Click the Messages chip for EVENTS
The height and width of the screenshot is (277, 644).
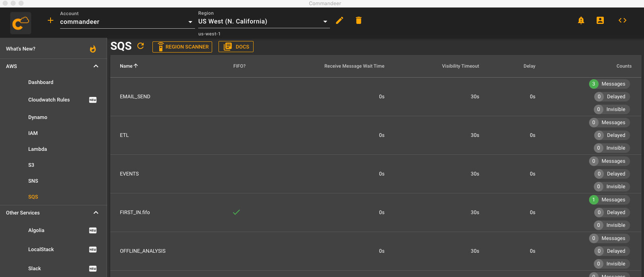click(x=609, y=161)
